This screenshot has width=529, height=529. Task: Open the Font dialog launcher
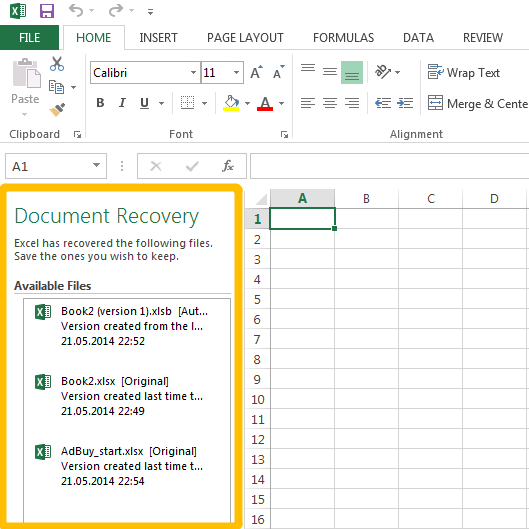click(x=284, y=135)
